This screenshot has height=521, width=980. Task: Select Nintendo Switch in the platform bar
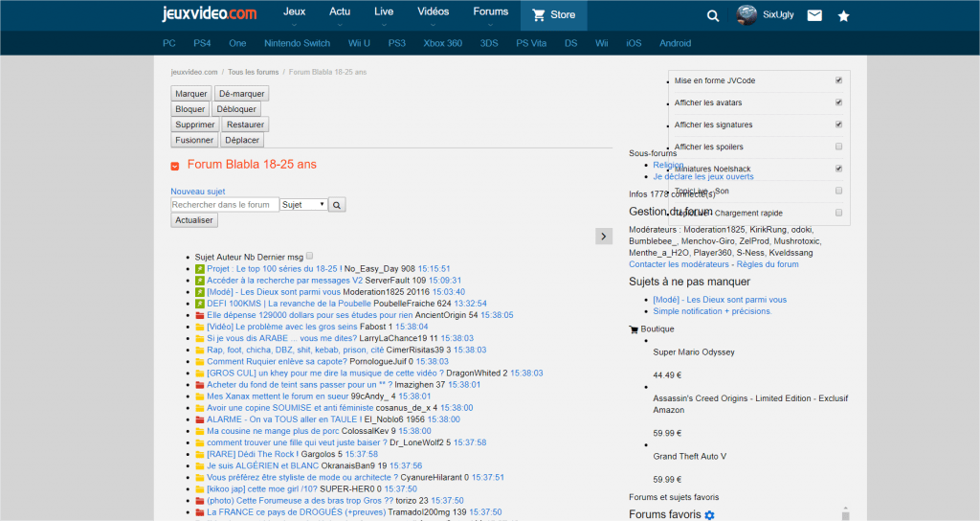[297, 43]
